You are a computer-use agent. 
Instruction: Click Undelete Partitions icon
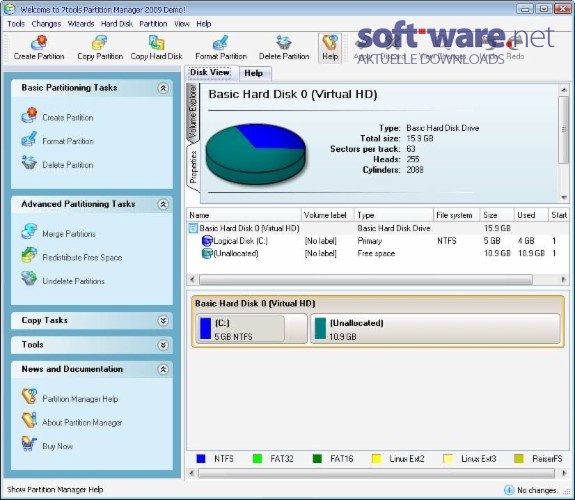(x=29, y=278)
